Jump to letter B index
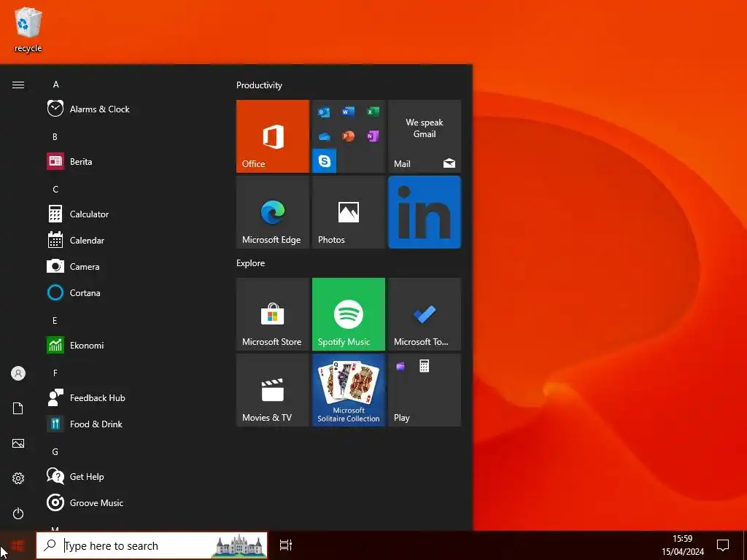 pos(55,136)
